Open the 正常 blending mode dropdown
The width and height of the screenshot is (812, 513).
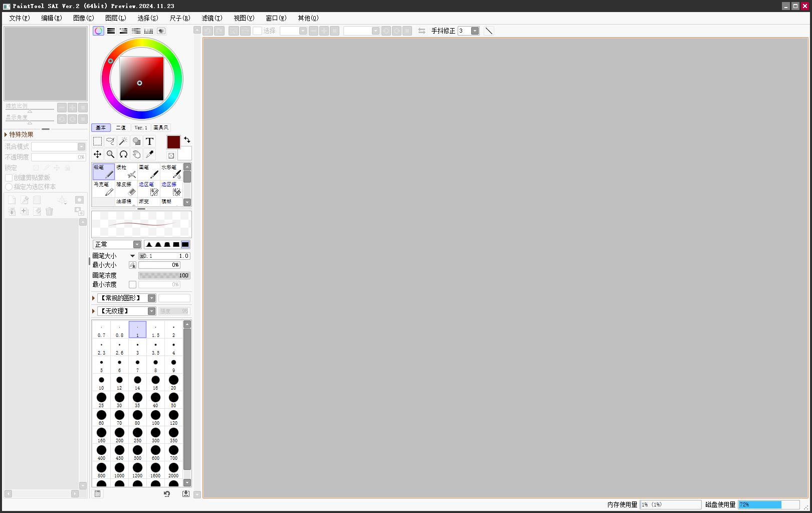pos(117,245)
